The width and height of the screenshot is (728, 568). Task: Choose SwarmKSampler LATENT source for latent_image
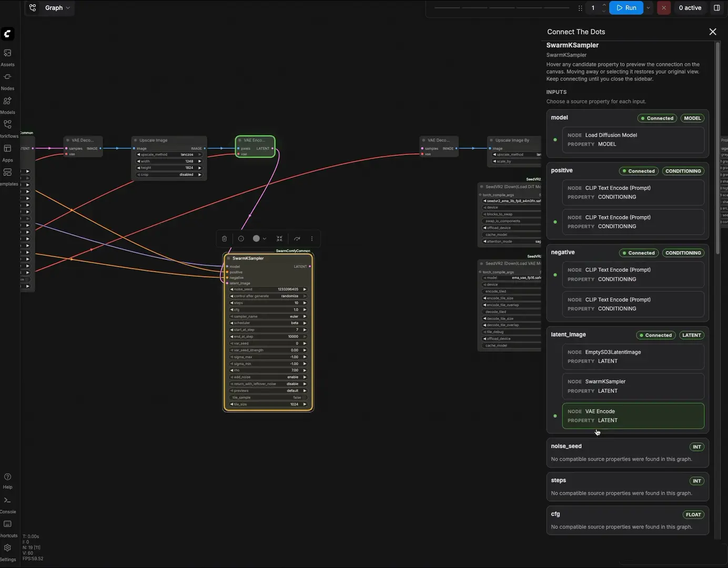click(633, 386)
